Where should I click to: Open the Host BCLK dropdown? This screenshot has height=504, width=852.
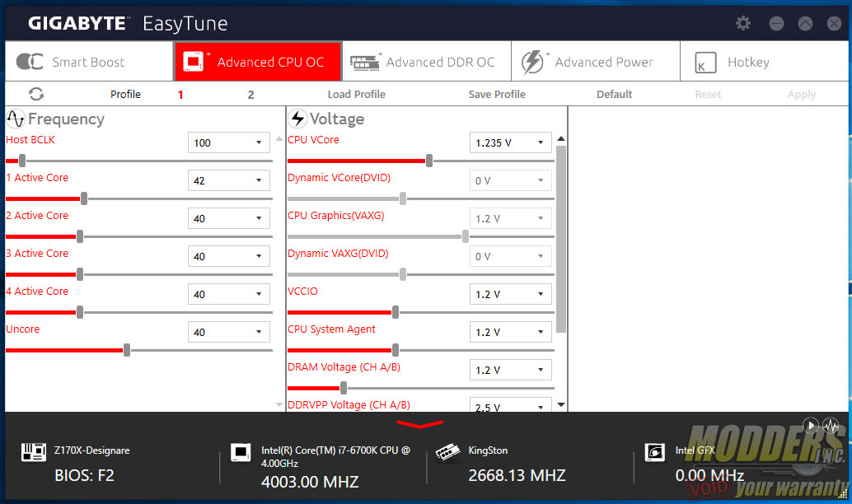point(229,142)
